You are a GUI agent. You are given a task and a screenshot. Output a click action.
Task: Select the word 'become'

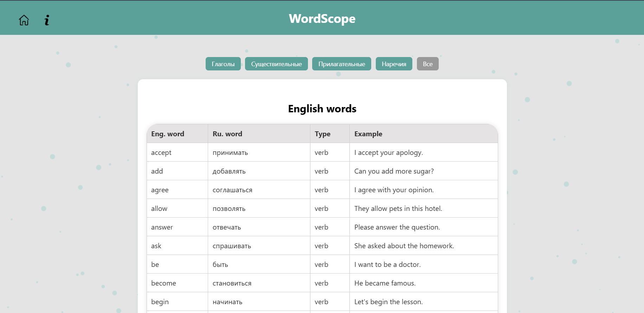(x=163, y=283)
